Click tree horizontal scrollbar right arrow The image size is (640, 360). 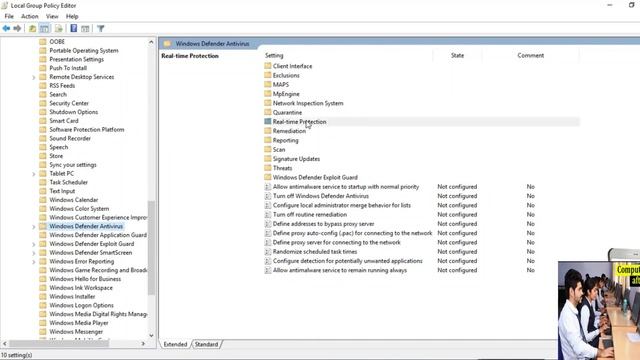pos(143,344)
